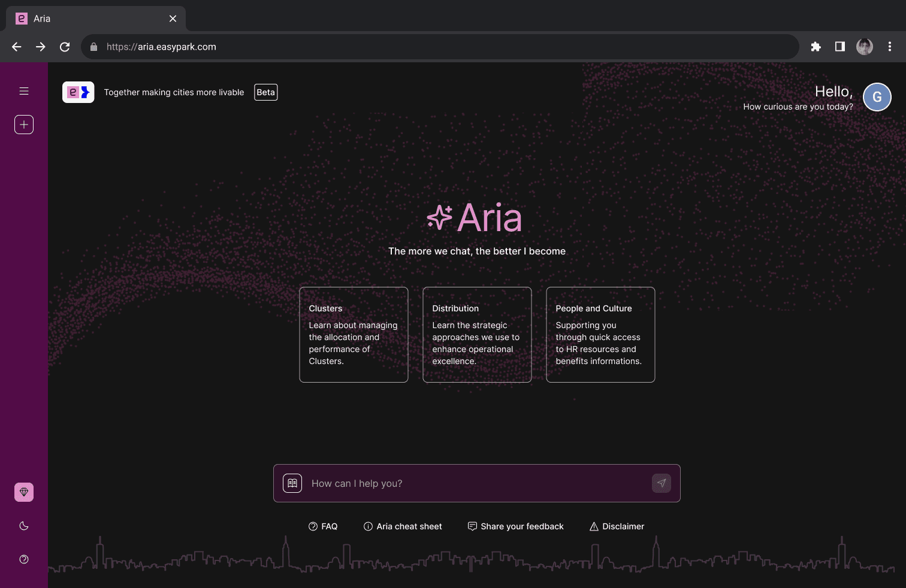Screen dimensions: 906x588
Task: Go forward in browser
Action: pyautogui.click(x=41, y=47)
